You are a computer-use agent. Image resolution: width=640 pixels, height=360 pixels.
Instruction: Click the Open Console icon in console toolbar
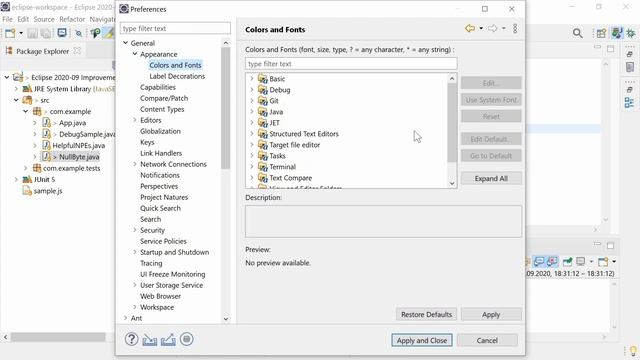[x=603, y=262]
